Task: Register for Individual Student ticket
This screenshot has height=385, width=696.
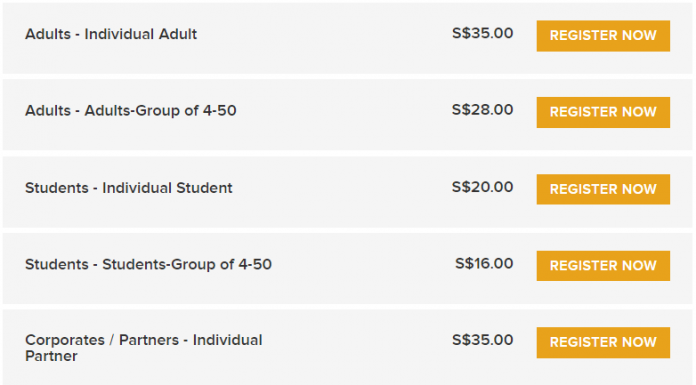Action: [x=603, y=189]
